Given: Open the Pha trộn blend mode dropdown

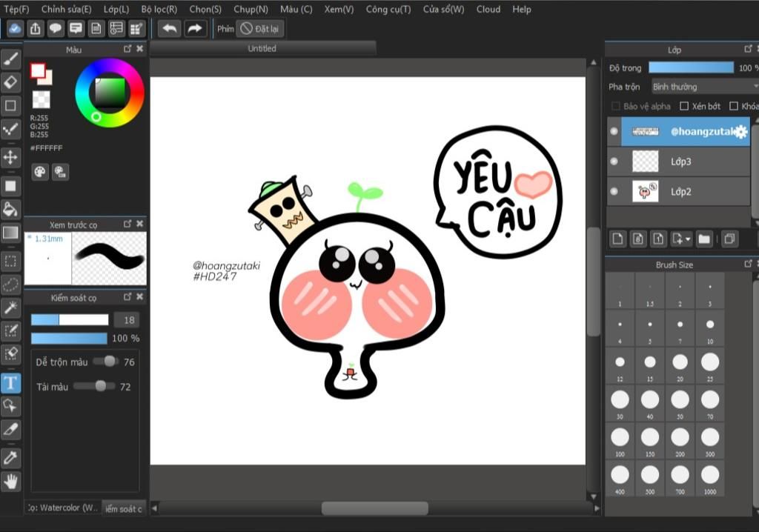Looking at the screenshot, I should coord(705,87).
